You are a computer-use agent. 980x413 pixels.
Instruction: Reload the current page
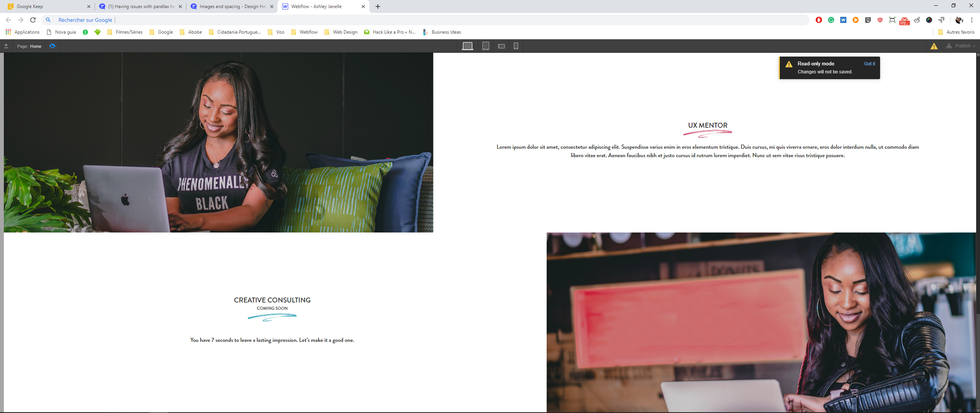click(33, 20)
